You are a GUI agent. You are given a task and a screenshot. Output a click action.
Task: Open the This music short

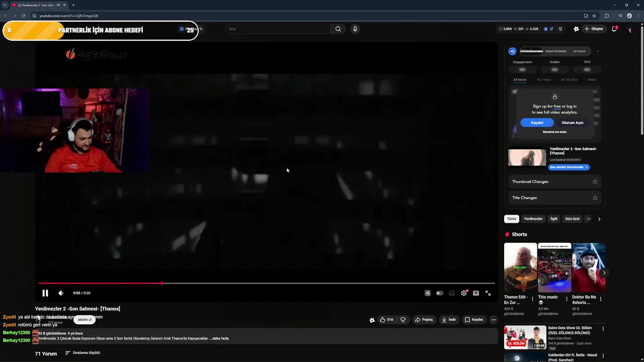click(554, 267)
